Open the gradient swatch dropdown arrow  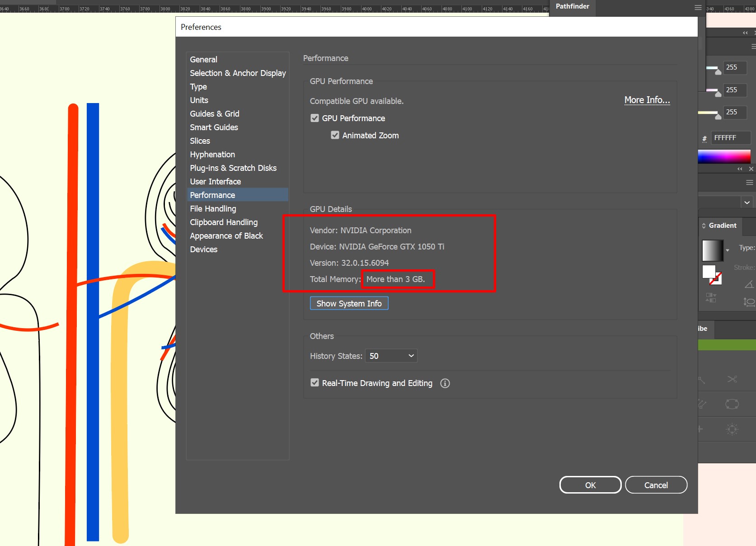(728, 250)
